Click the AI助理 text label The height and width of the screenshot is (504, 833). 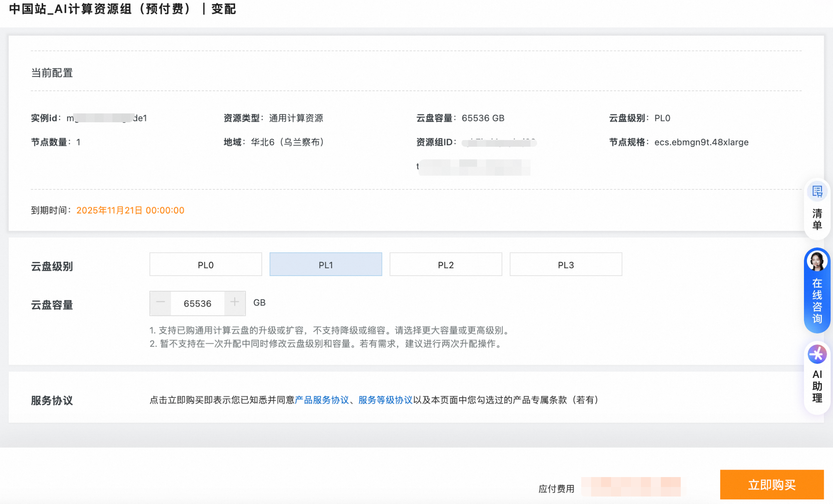click(x=817, y=386)
